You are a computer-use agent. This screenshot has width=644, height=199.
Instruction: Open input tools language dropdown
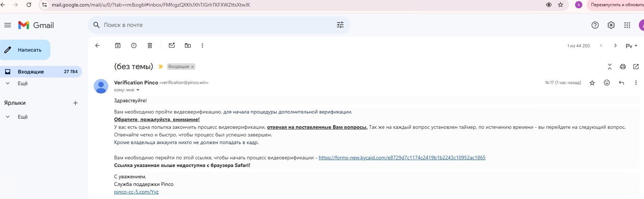click(x=632, y=46)
